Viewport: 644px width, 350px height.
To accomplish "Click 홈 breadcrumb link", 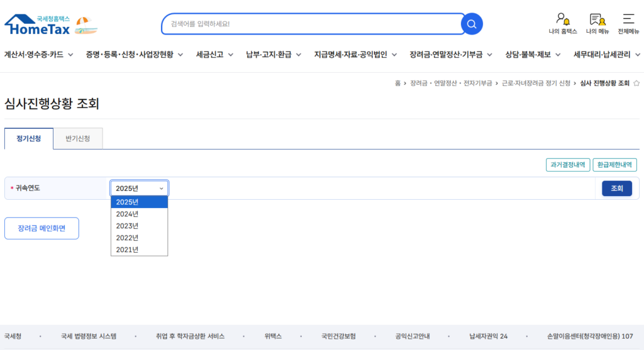I will pos(397,84).
